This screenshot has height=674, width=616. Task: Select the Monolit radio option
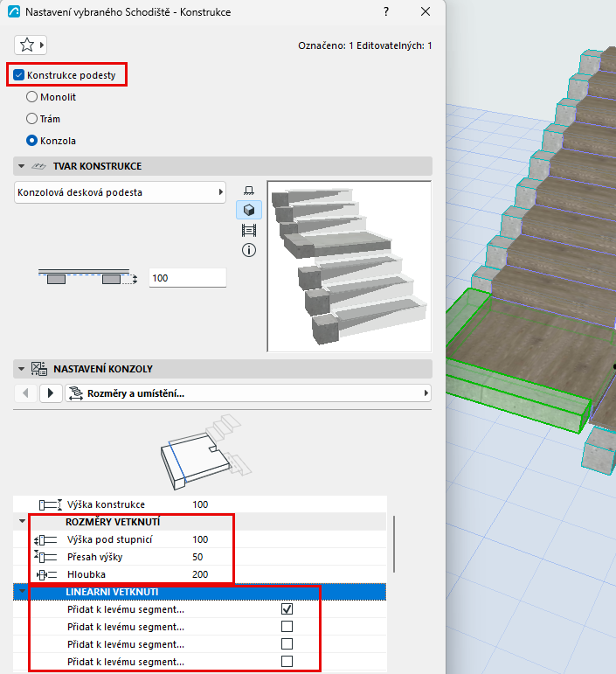click(31, 97)
